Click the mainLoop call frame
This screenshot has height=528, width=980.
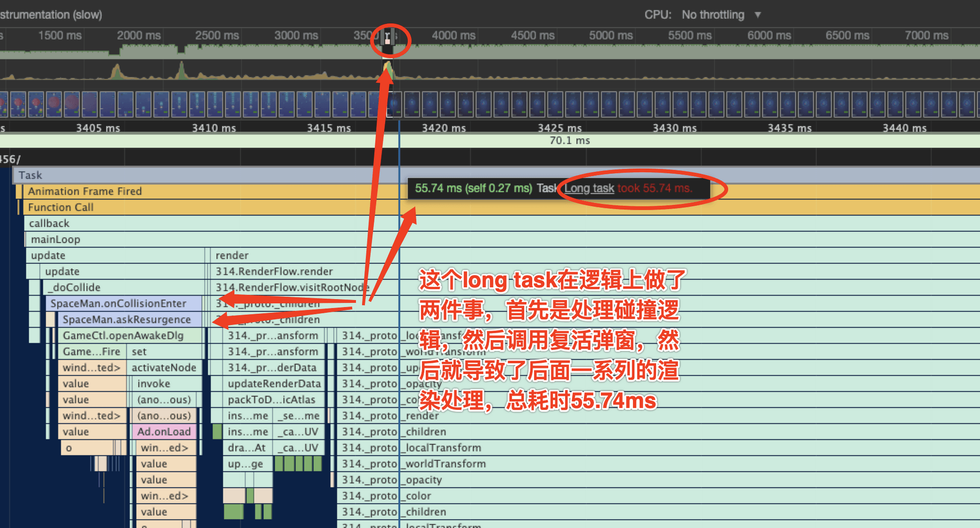click(55, 239)
